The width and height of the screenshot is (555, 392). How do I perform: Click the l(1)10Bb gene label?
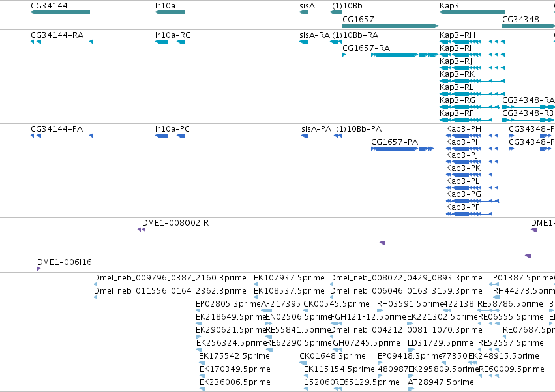click(346, 6)
